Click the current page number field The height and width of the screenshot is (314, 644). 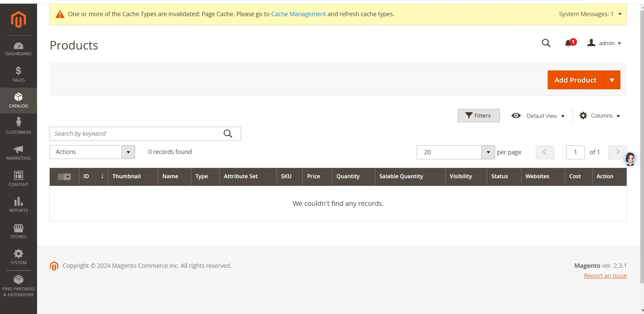(x=575, y=152)
